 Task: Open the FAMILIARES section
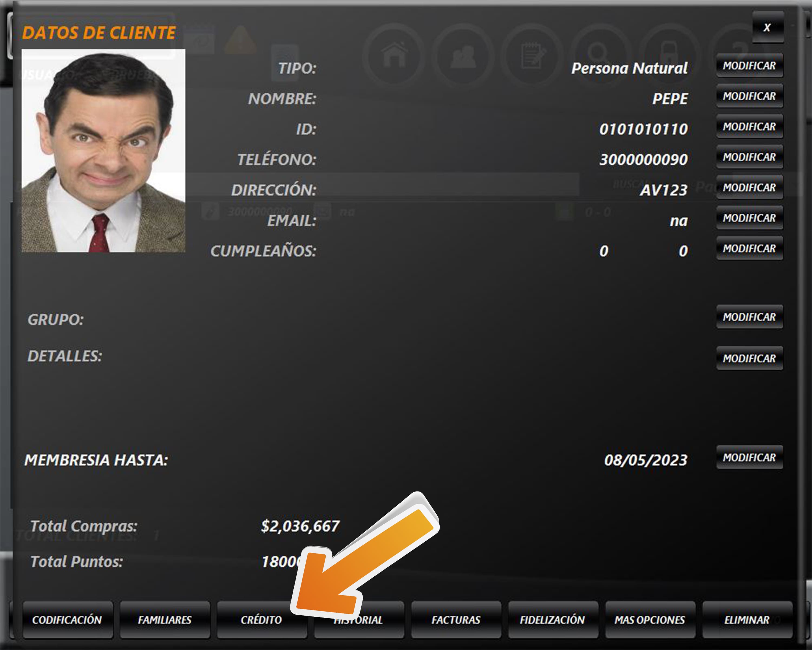click(165, 620)
